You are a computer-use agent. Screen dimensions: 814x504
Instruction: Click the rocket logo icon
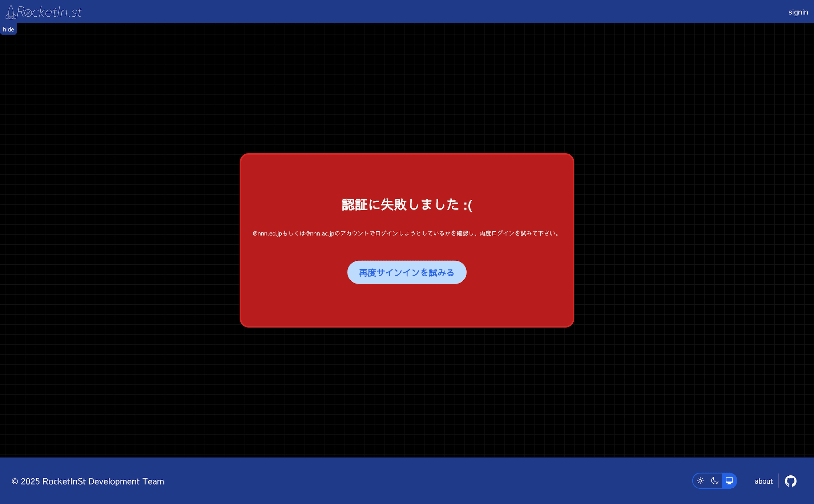point(11,12)
